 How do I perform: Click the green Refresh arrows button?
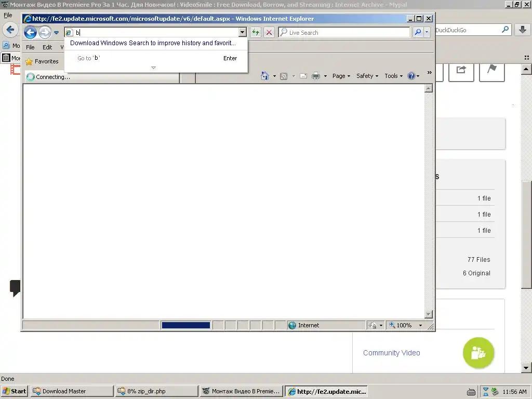[256, 32]
